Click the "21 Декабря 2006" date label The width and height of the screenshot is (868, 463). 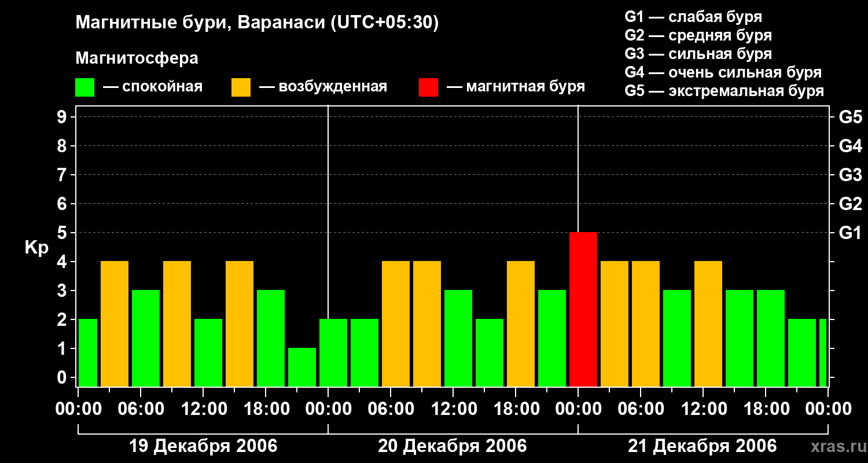703,446
